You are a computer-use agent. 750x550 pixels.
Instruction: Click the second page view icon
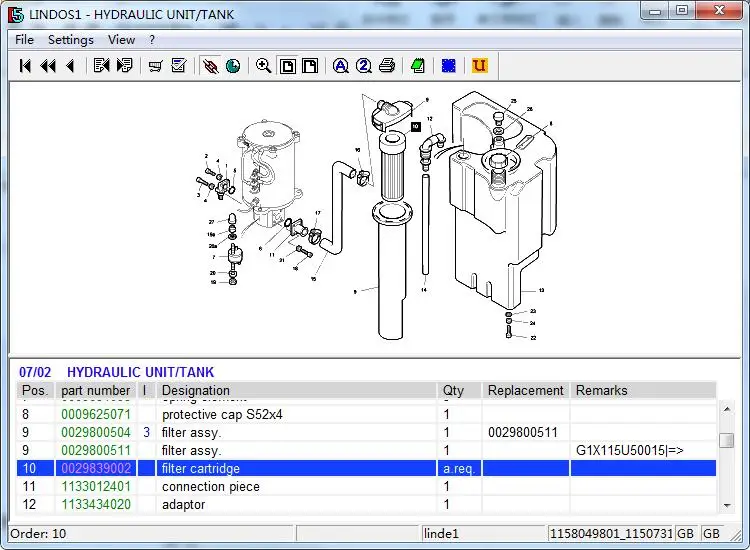310,66
